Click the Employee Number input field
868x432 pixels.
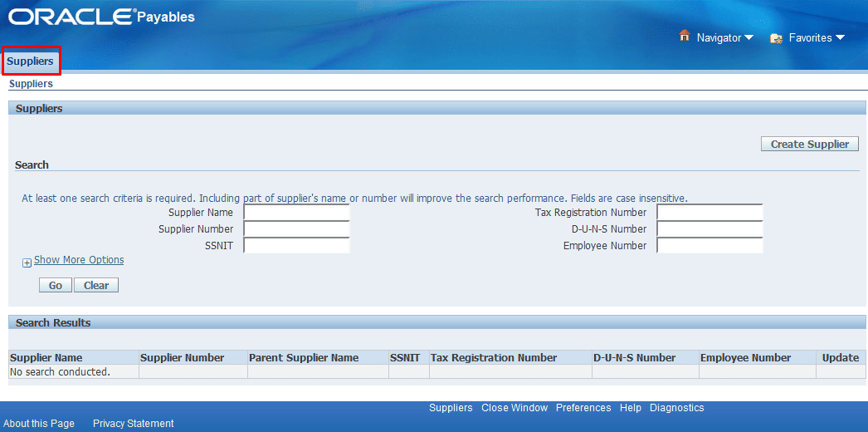click(709, 246)
